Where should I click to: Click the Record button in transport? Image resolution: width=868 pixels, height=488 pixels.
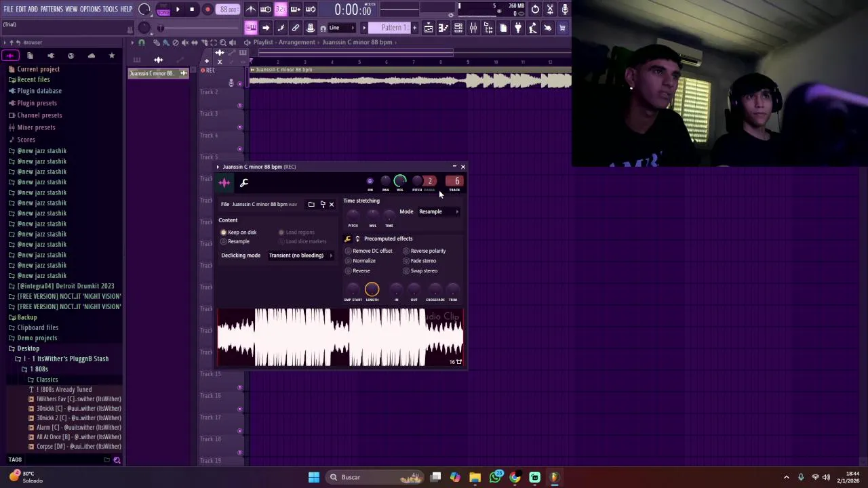[208, 9]
